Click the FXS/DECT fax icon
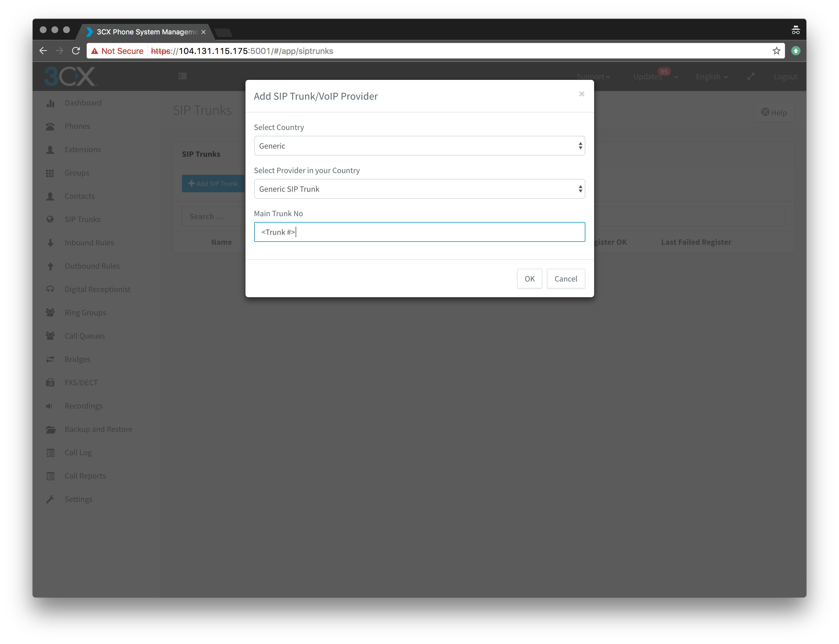The height and width of the screenshot is (644, 839). (x=50, y=383)
